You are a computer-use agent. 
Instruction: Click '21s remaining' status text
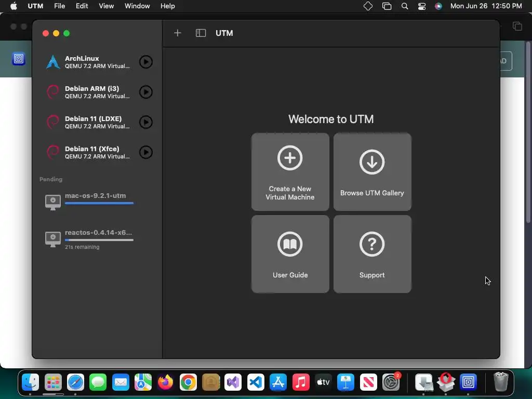tap(82, 247)
